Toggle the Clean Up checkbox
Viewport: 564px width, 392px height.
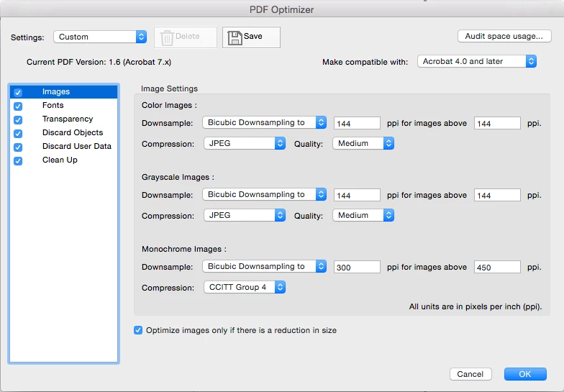[18, 161]
